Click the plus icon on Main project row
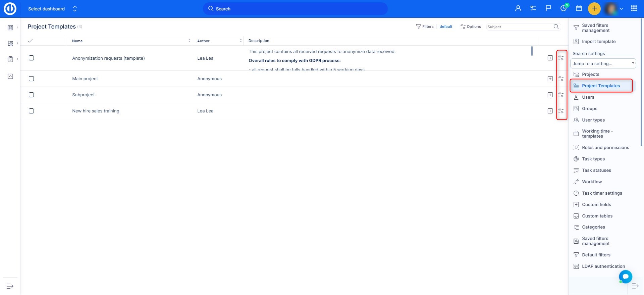This screenshot has height=295, width=644. [x=550, y=79]
